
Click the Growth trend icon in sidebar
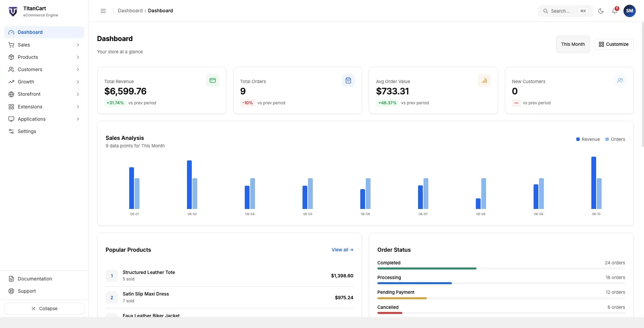pyautogui.click(x=11, y=82)
